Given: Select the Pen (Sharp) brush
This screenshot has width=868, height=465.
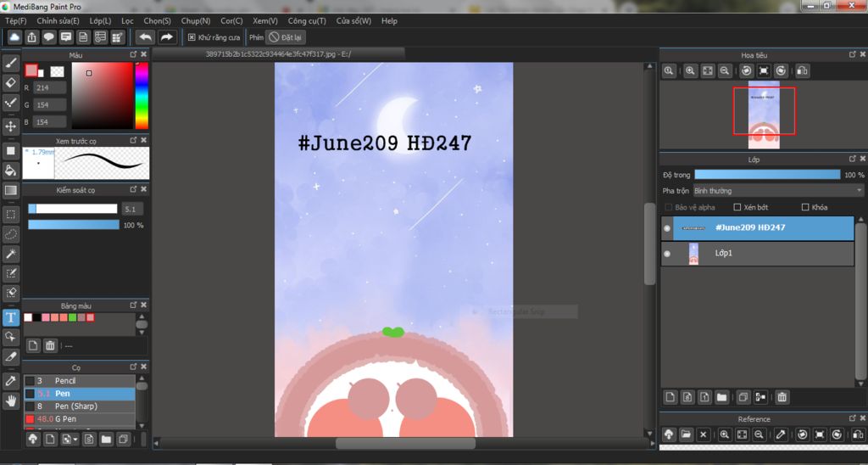Looking at the screenshot, I should (79, 406).
